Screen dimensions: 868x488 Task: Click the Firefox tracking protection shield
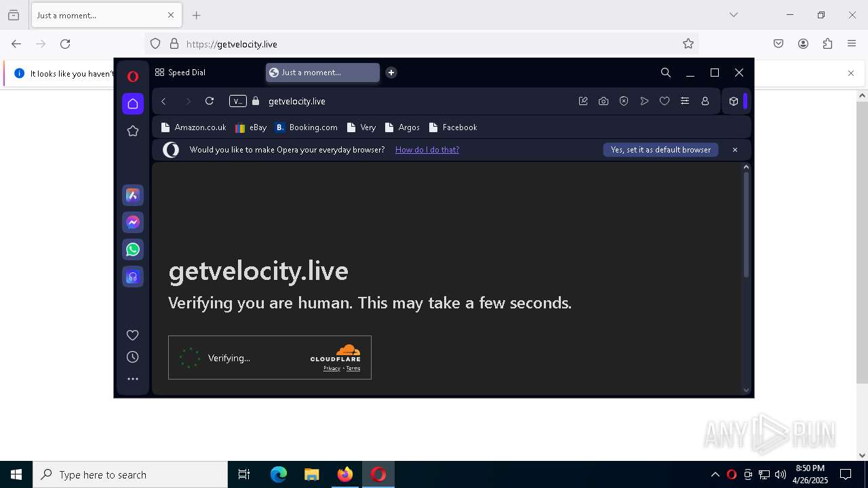[x=155, y=44]
